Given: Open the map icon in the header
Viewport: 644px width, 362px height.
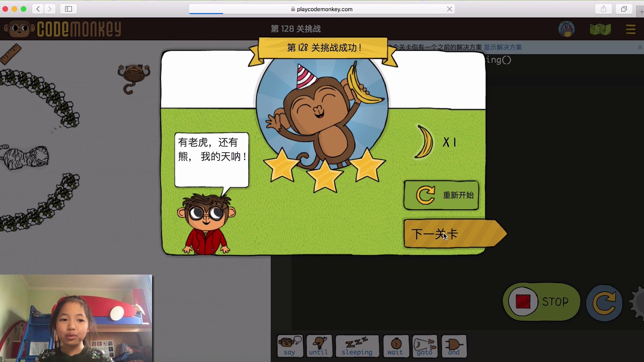Looking at the screenshot, I should (600, 29).
